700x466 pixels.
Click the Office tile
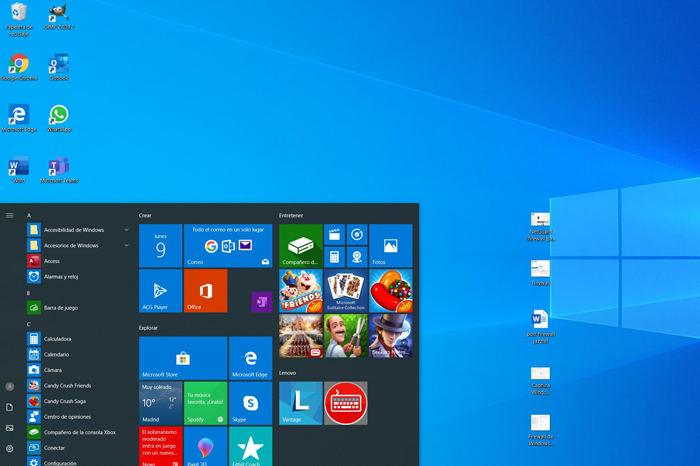point(205,291)
